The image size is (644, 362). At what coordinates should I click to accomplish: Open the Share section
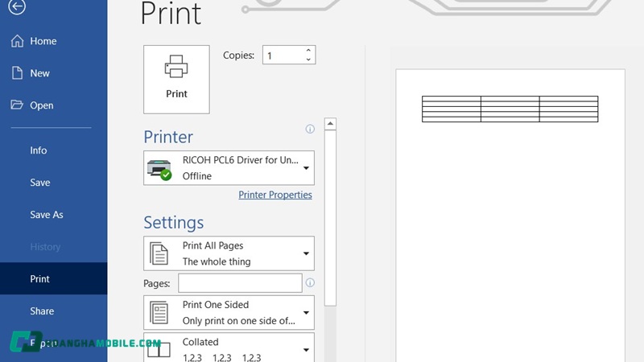pyautogui.click(x=42, y=311)
